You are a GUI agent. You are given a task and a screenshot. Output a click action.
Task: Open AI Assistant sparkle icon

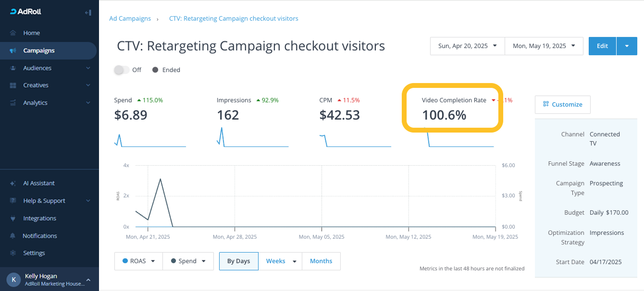[13, 183]
